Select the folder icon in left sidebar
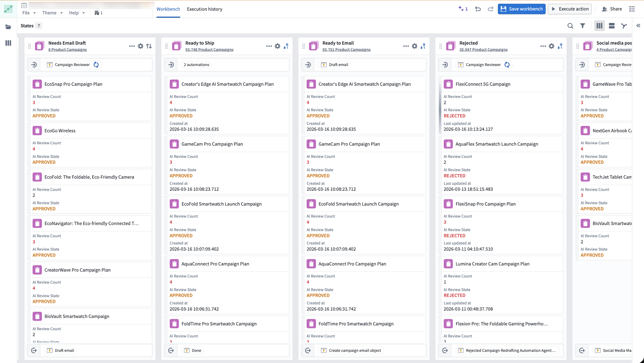The image size is (644, 363). [8, 26]
